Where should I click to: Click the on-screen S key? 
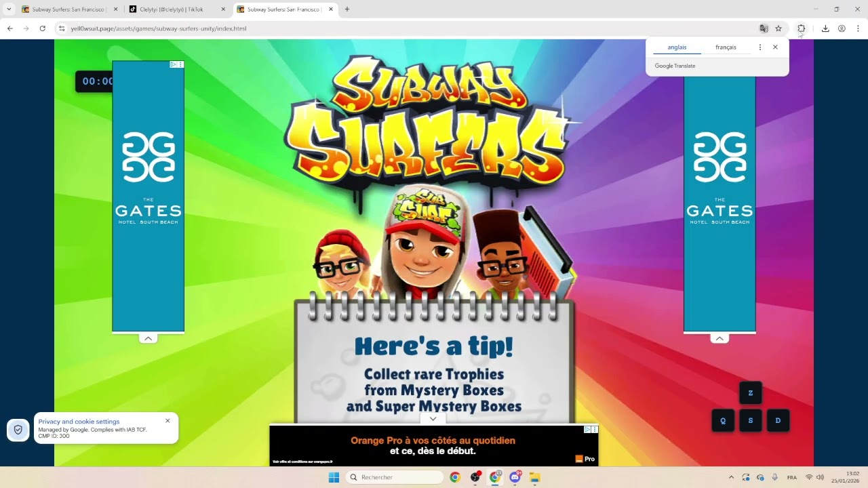(750, 420)
